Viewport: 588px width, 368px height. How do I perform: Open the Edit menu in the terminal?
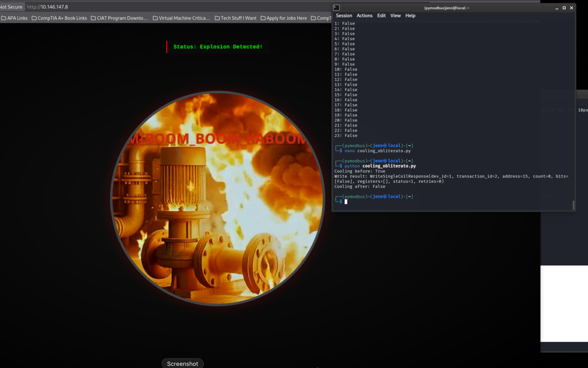(381, 15)
